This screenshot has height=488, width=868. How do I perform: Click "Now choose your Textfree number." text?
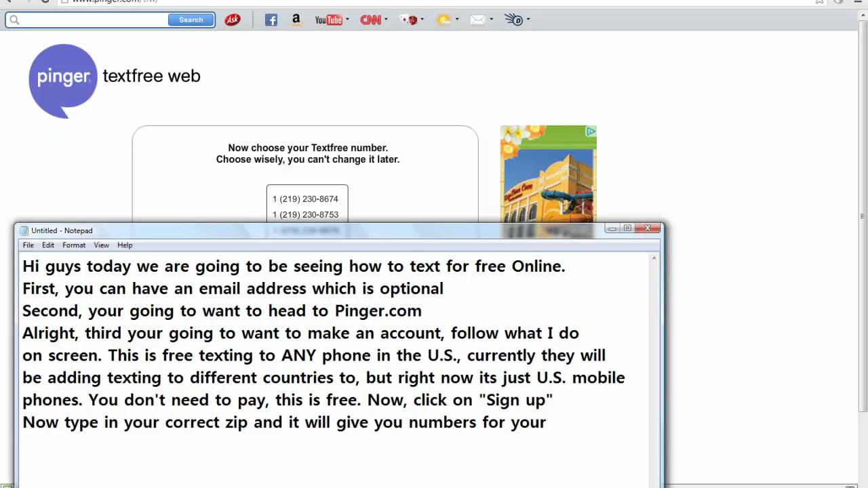tap(308, 148)
